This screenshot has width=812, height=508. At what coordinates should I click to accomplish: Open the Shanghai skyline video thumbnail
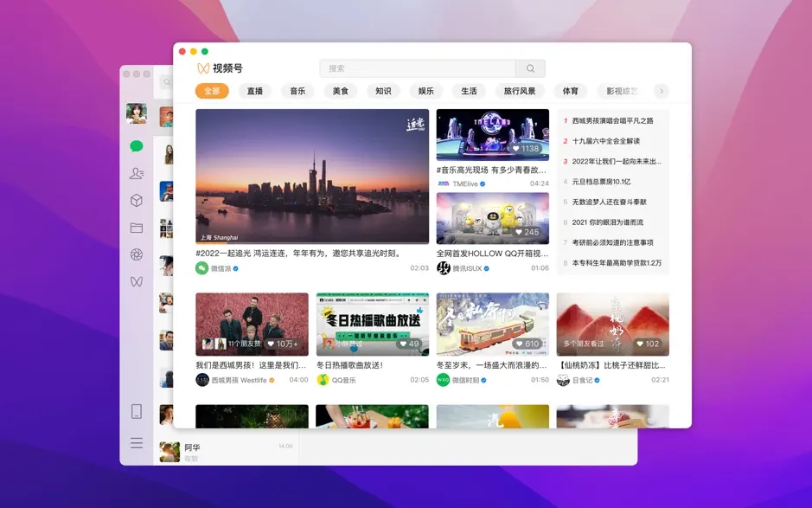[311, 177]
